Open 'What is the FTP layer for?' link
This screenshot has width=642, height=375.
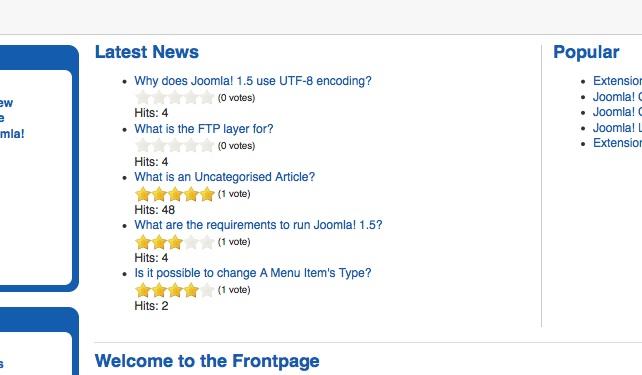pos(203,129)
